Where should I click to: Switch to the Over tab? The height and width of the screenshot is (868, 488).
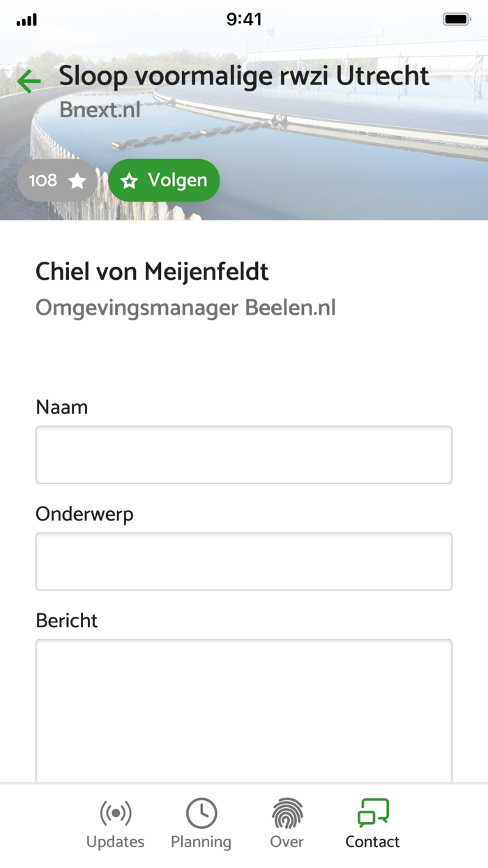click(x=287, y=824)
